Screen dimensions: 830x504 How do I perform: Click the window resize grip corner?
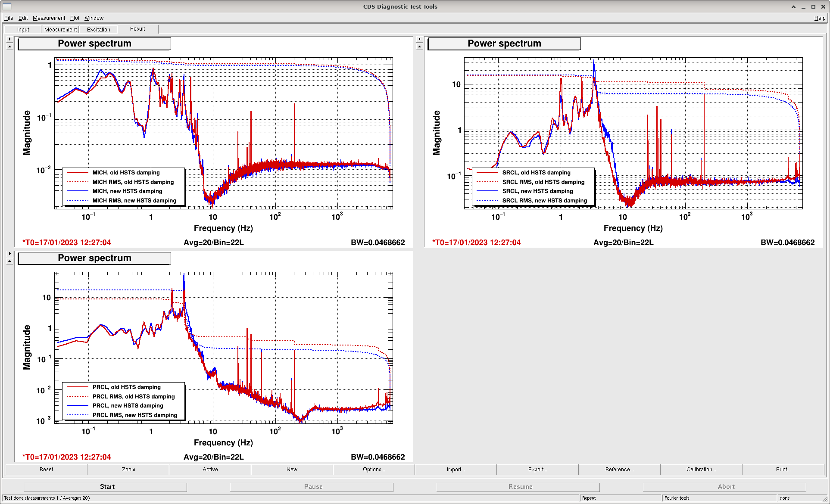click(x=825, y=499)
